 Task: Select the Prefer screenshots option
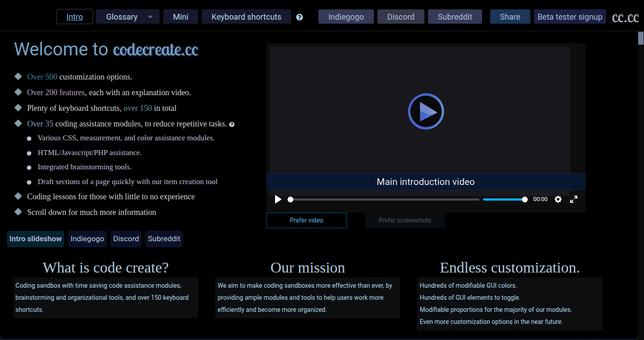click(405, 220)
